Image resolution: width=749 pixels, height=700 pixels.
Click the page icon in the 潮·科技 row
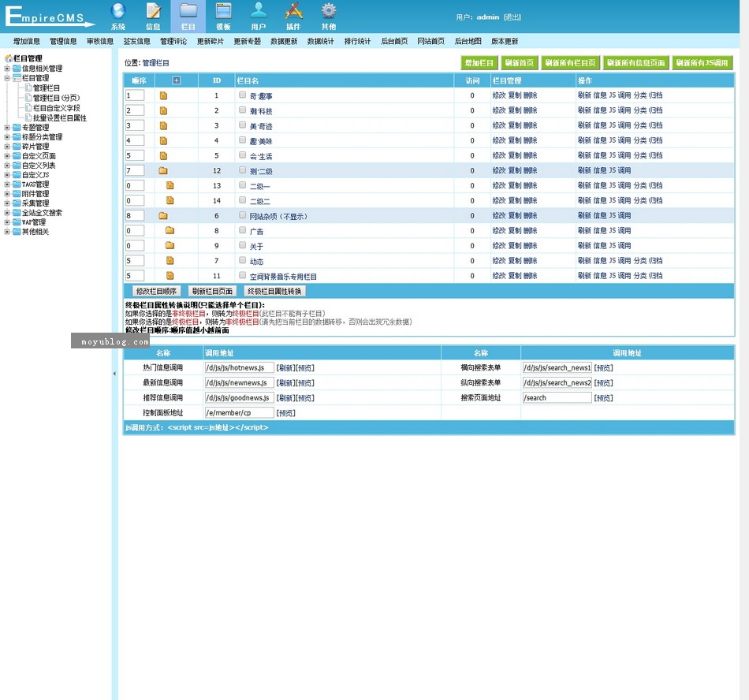point(163,111)
